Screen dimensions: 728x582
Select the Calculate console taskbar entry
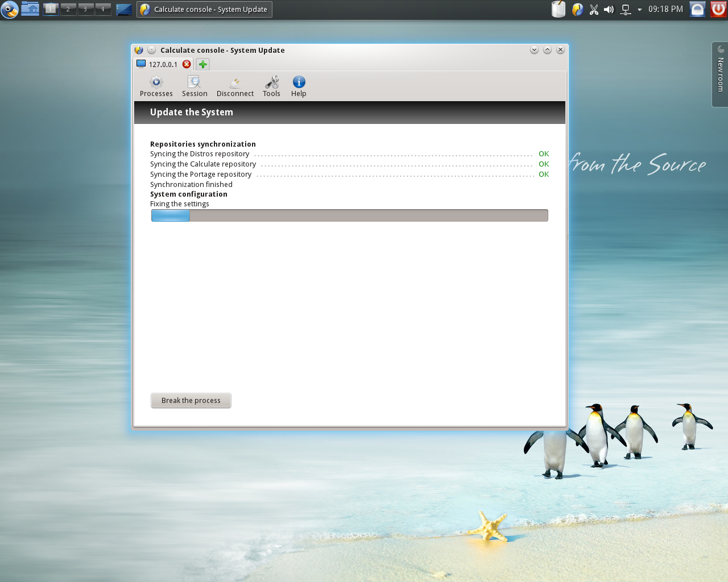204,9
